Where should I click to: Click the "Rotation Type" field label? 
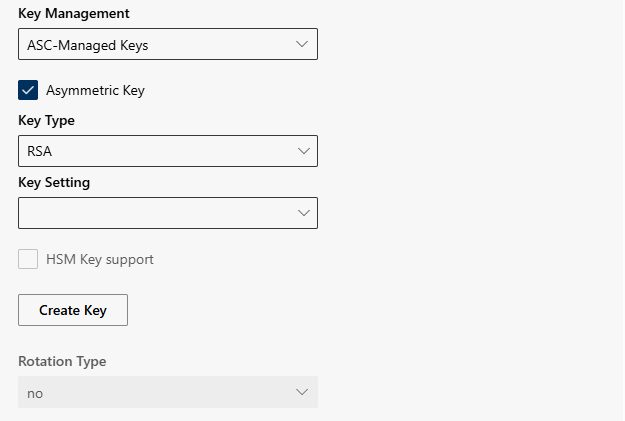pos(62,361)
